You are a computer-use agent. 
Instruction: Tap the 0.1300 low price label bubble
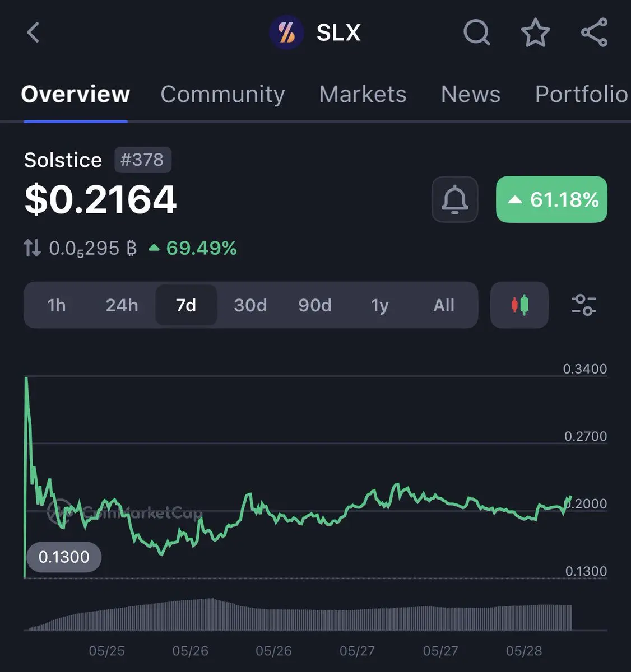tap(64, 557)
